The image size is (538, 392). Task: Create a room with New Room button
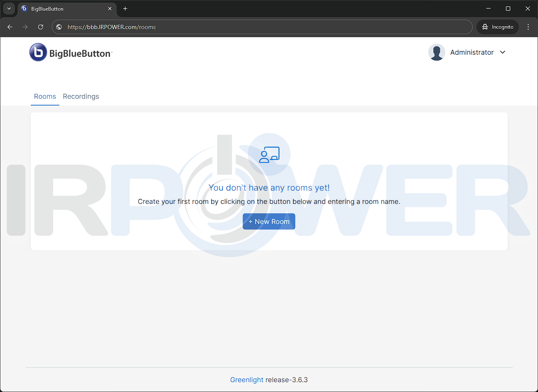[x=269, y=221]
